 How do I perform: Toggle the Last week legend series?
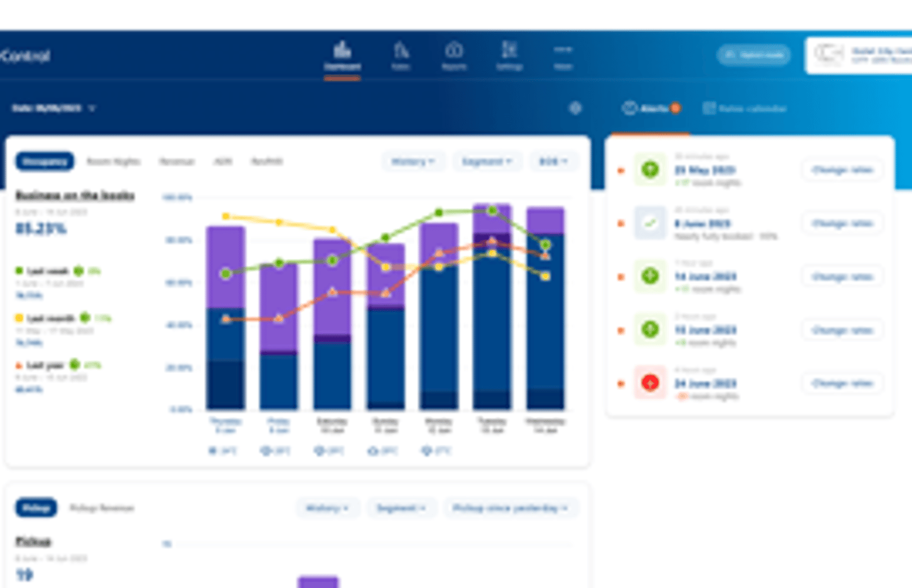click(x=42, y=271)
